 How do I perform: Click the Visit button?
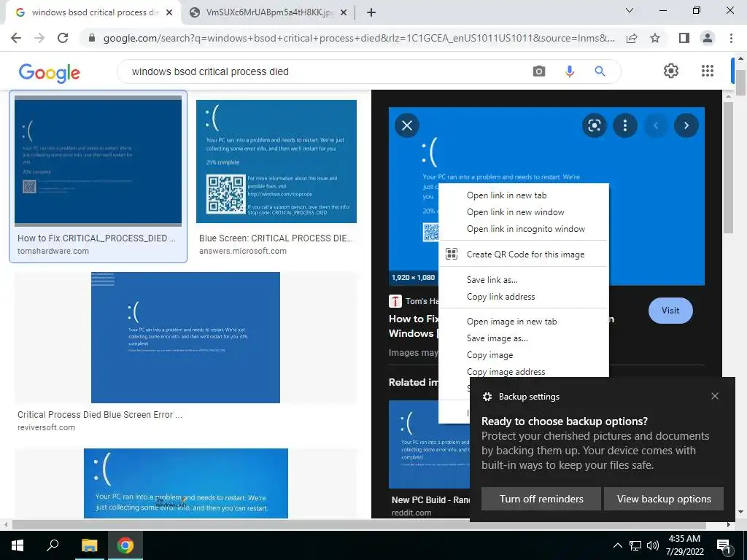pos(670,311)
